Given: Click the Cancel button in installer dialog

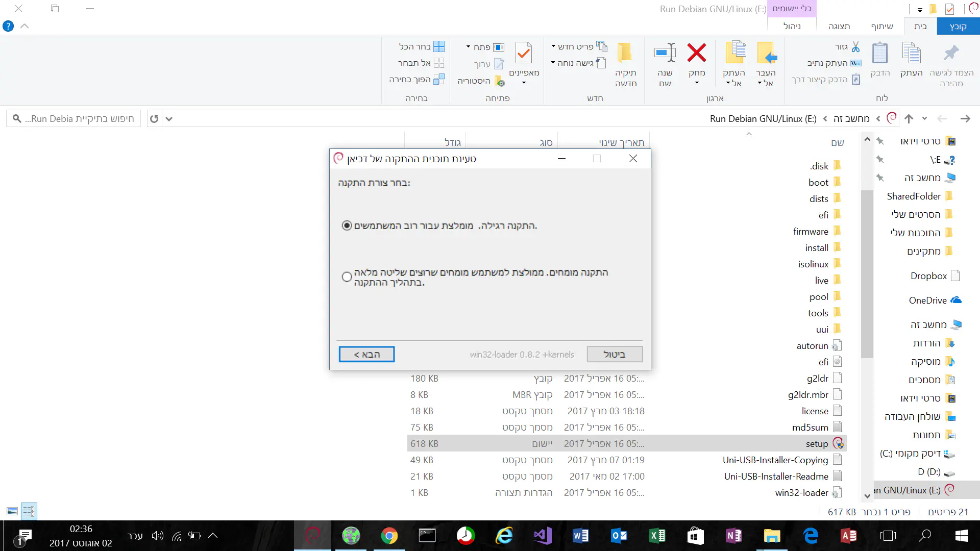Looking at the screenshot, I should click(614, 354).
